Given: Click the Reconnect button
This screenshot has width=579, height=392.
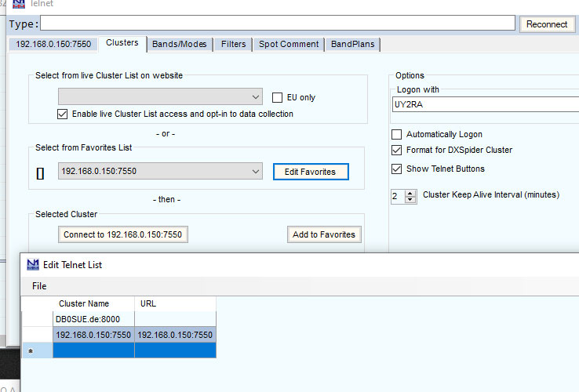Looking at the screenshot, I should pos(547,24).
